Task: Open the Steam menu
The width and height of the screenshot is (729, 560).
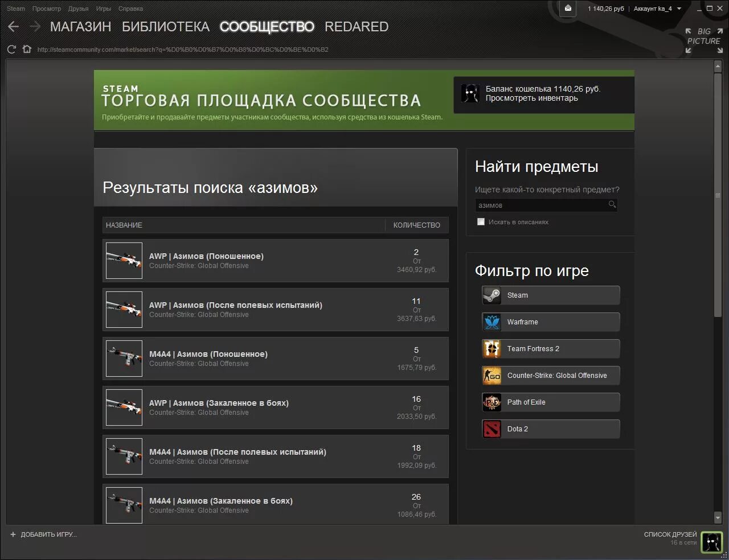Action: (x=16, y=9)
